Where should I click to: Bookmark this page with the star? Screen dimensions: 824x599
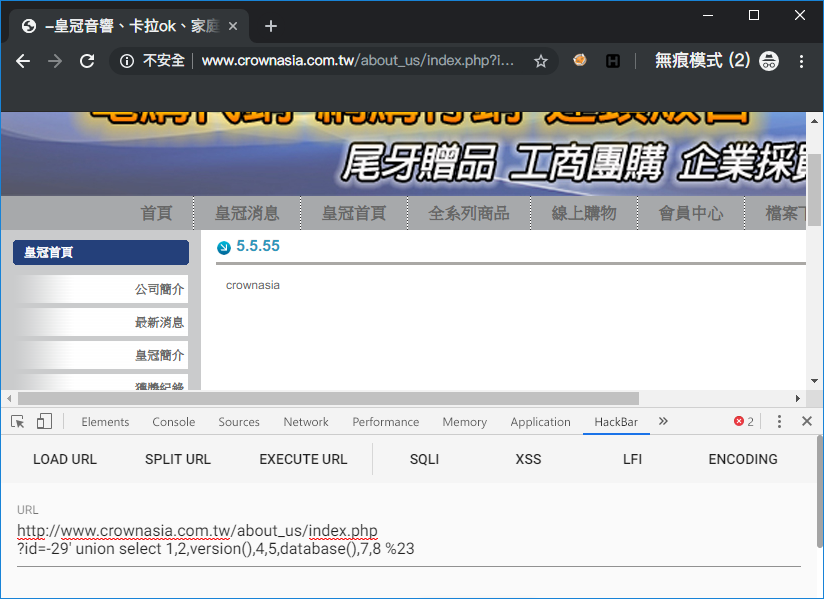pos(541,61)
